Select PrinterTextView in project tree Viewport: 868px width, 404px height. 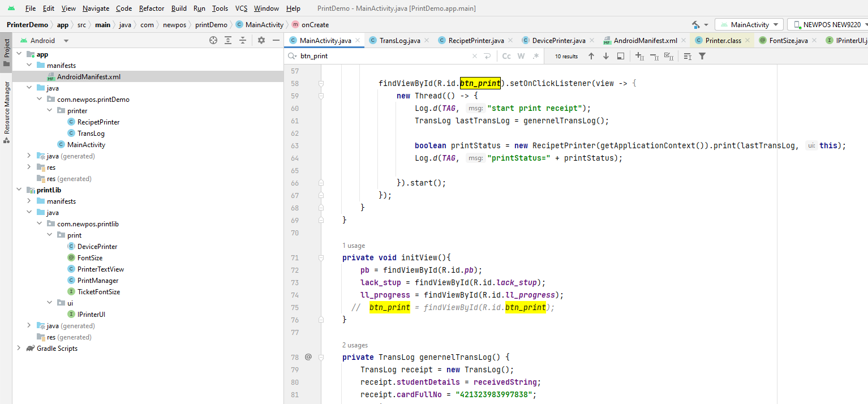point(95,269)
